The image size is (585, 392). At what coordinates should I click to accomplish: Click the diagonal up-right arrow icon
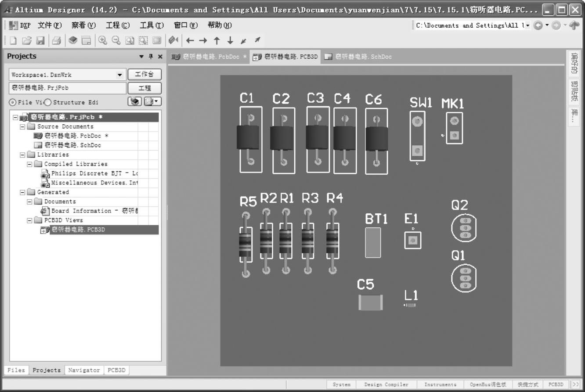pos(258,40)
